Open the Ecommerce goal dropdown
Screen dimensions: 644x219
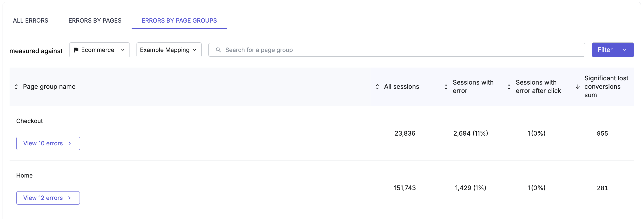(99, 50)
